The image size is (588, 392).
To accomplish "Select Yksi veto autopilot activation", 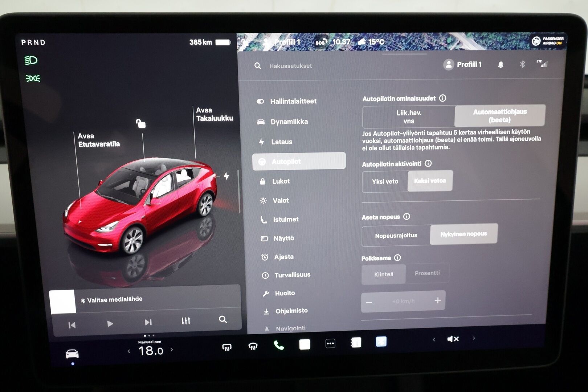I will pyautogui.click(x=385, y=181).
